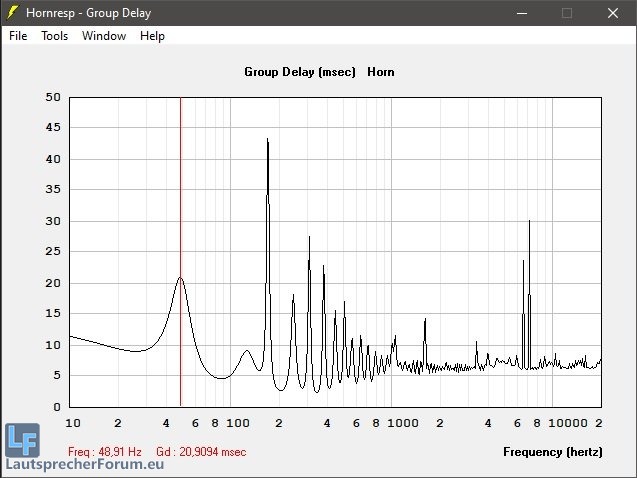
Task: Open the Tools menu
Action: coord(54,36)
